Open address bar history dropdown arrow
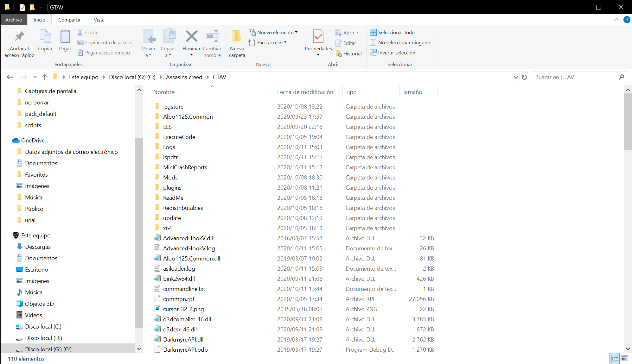The height and width of the screenshot is (364, 632). (x=516, y=77)
